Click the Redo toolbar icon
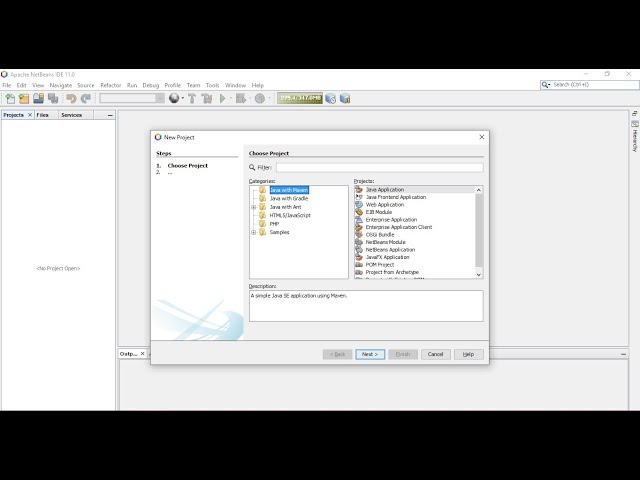This screenshot has width=640, height=480. (86, 98)
